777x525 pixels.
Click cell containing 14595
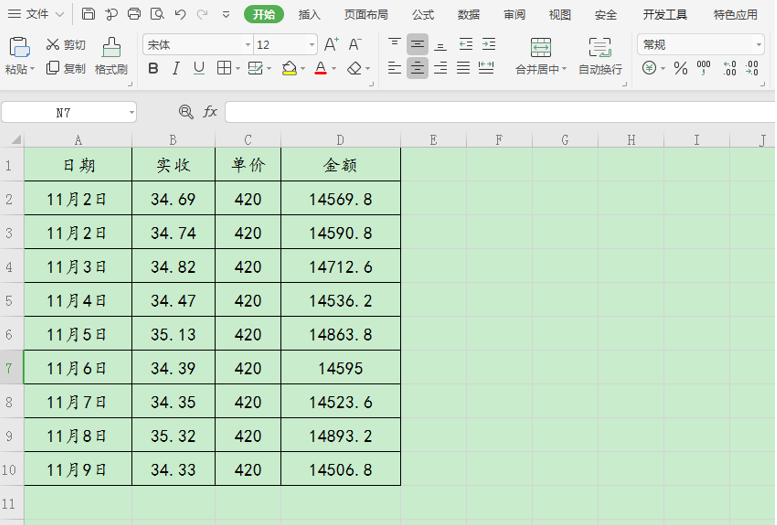(x=340, y=368)
